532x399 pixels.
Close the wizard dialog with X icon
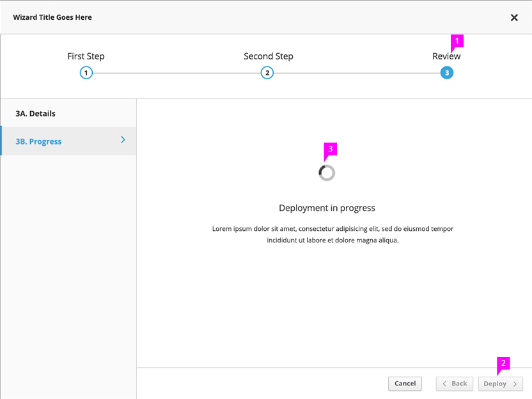pyautogui.click(x=514, y=18)
